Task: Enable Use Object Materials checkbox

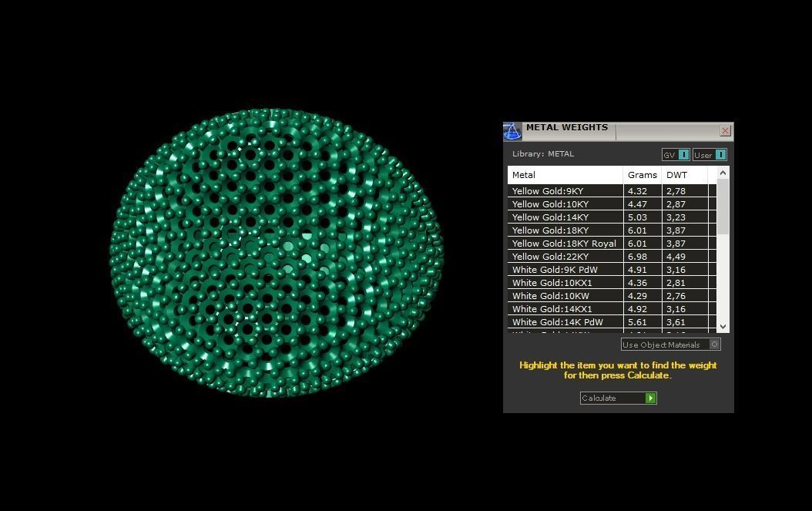Action: tap(714, 344)
